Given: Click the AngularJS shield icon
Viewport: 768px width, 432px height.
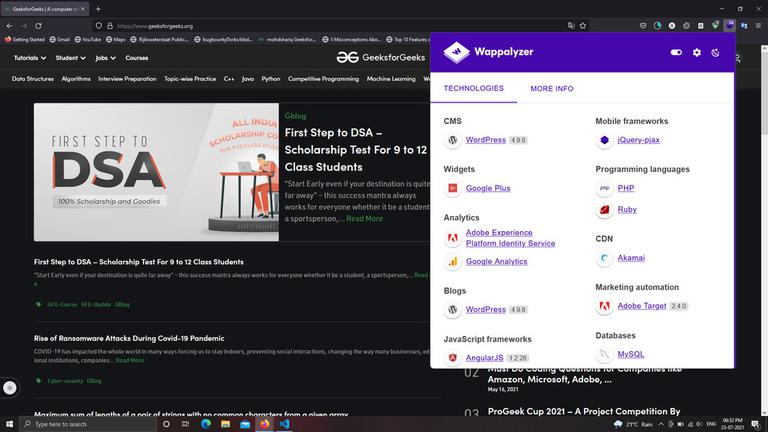Looking at the screenshot, I should click(453, 358).
